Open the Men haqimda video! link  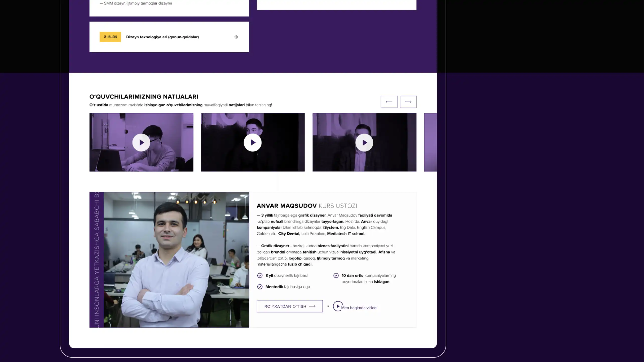(x=359, y=308)
